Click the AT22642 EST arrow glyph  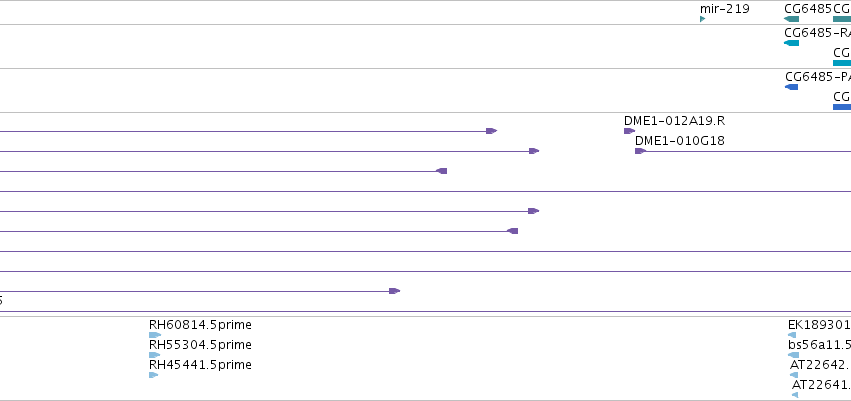pyautogui.click(x=794, y=375)
